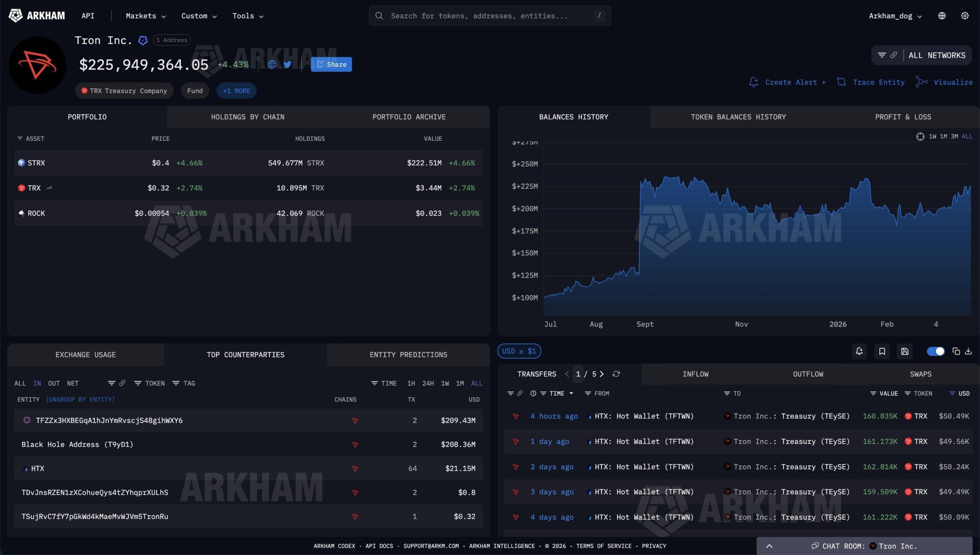980x555 pixels.
Task: Switch to the Profit & Loss tab
Action: (903, 117)
